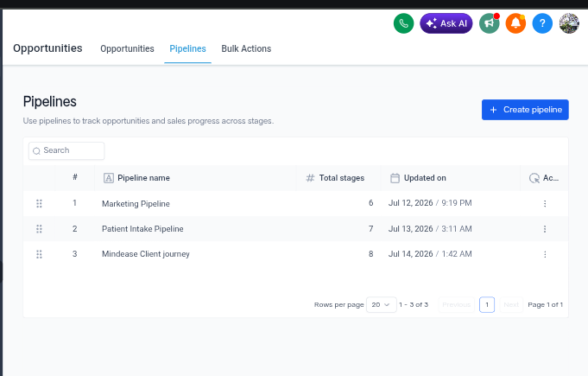Click the blue question mark help icon
This screenshot has height=376, width=588.
click(542, 23)
